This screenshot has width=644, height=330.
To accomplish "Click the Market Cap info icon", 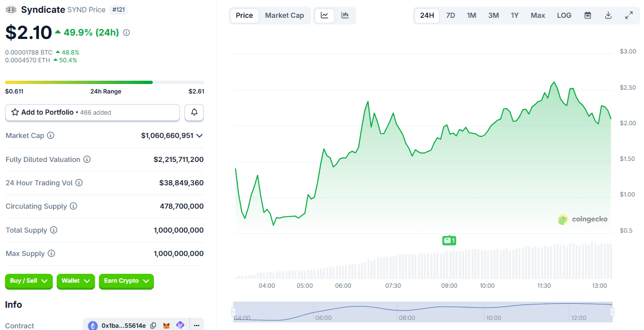I will point(51,136).
